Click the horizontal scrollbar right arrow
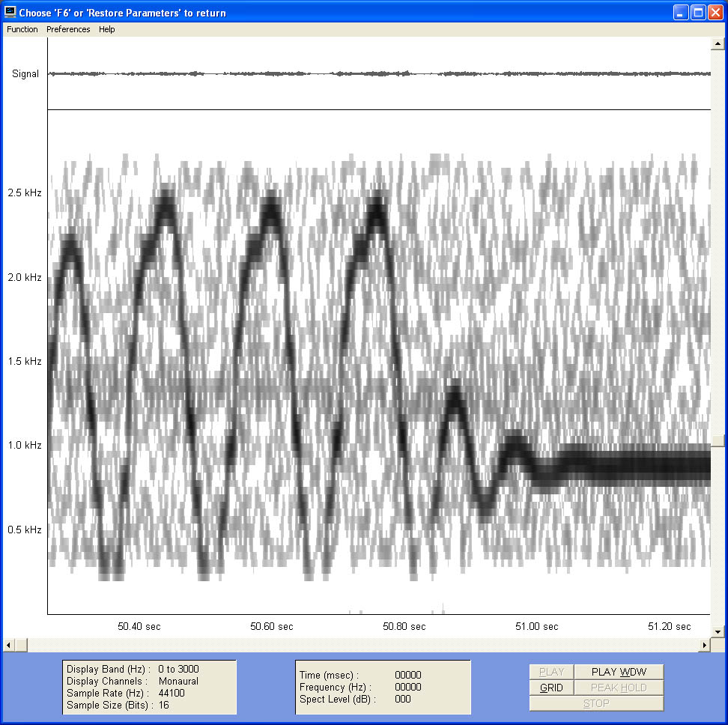Image resolution: width=728 pixels, height=725 pixels. coord(705,645)
